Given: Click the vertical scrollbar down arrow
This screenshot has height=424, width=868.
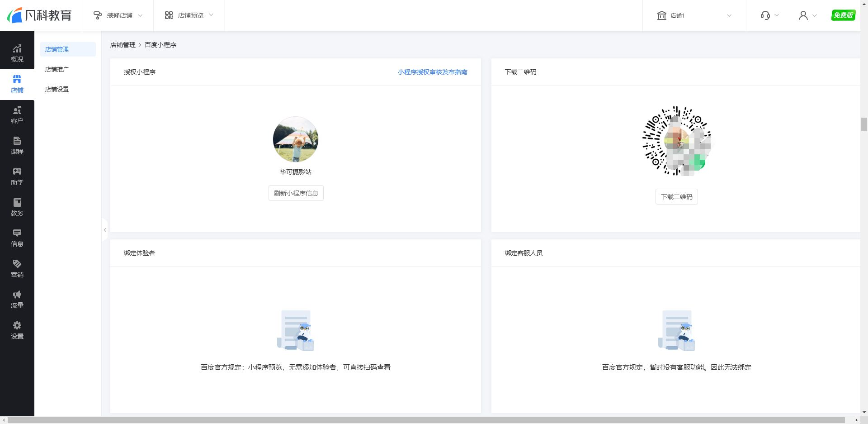Looking at the screenshot, I should coord(864,413).
